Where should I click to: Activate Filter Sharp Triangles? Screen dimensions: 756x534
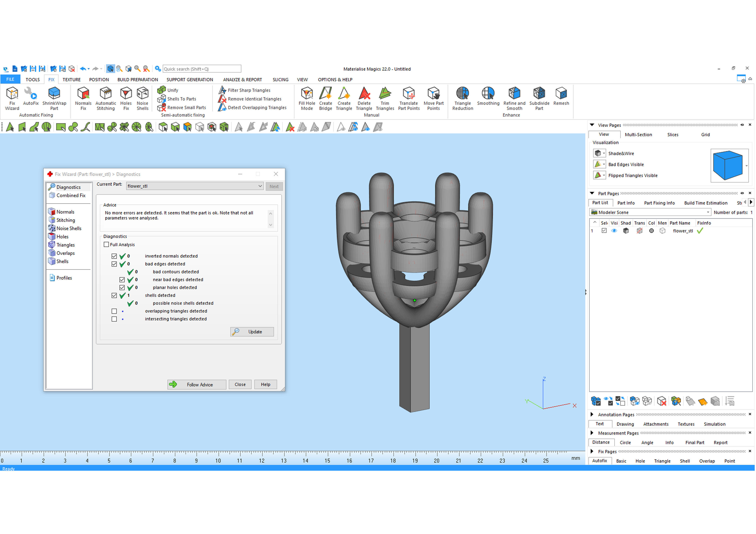click(245, 90)
